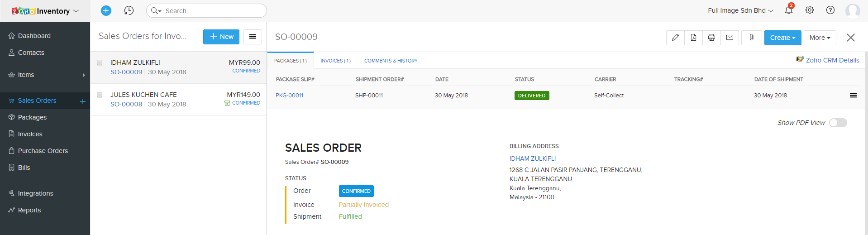Click the paperclip attachment icon

pos(751,38)
